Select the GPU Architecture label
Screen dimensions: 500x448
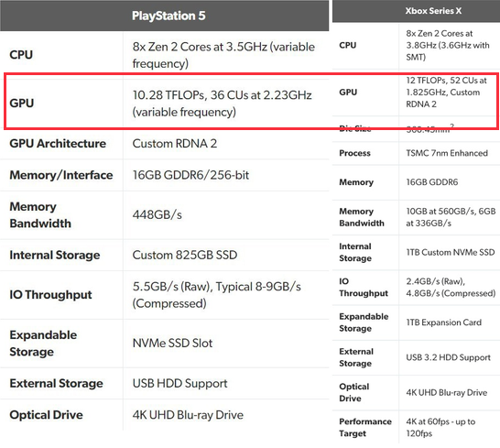pos(58,143)
